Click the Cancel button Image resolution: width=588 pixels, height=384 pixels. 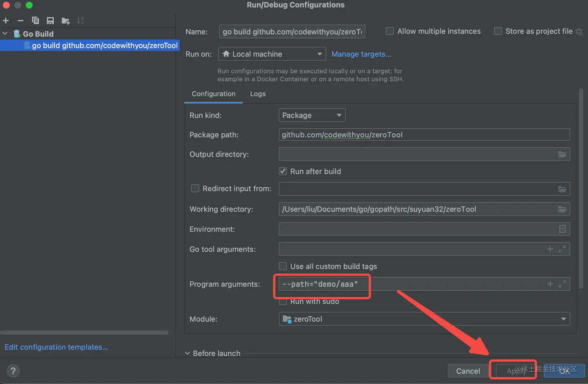coord(468,371)
